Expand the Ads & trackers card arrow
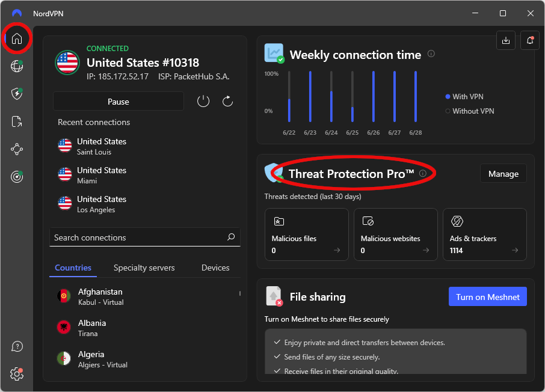The width and height of the screenshot is (545, 392). click(x=515, y=250)
